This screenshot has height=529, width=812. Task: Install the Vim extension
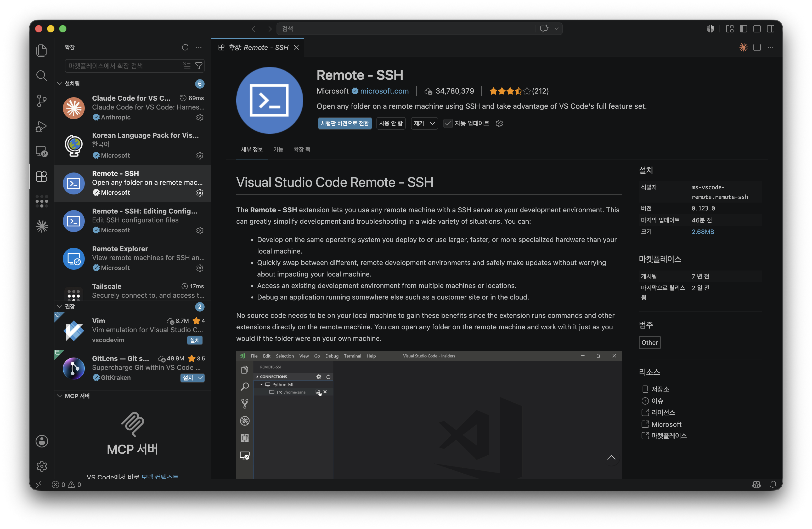point(195,340)
